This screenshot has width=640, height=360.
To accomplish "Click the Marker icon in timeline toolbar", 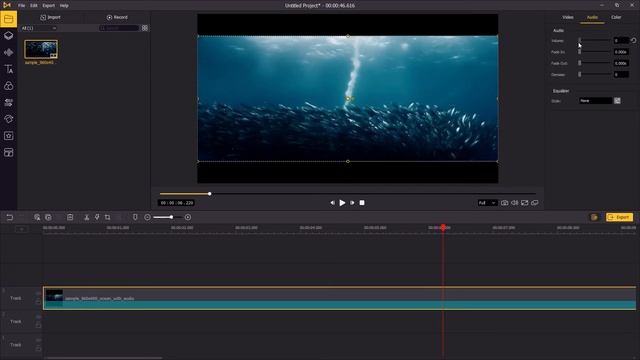I will [x=135, y=218].
